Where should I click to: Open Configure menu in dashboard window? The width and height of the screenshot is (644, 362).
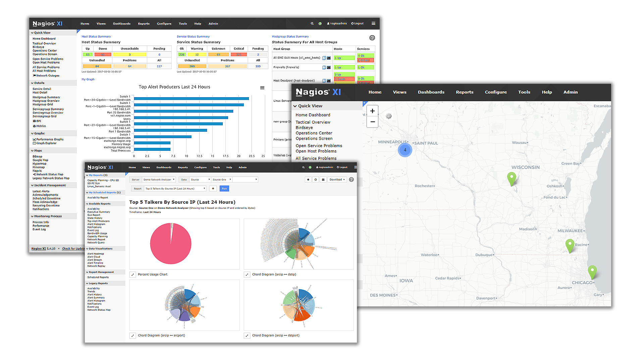click(164, 24)
